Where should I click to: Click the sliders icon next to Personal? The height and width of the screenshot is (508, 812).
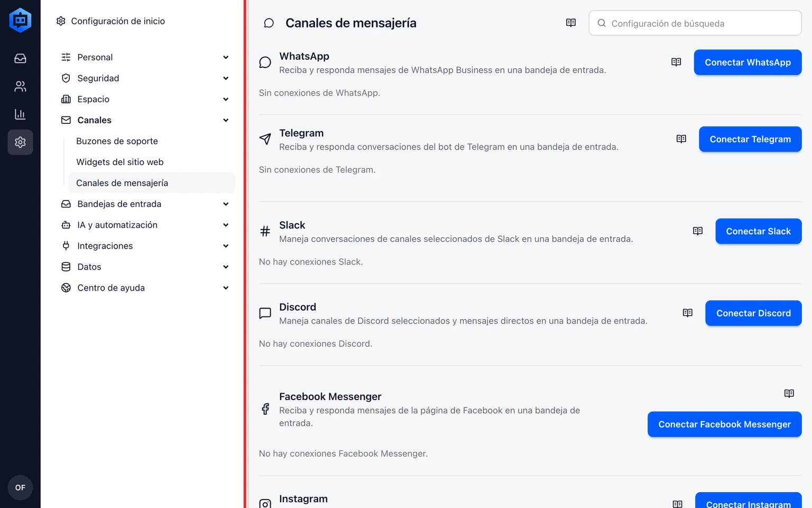point(66,57)
